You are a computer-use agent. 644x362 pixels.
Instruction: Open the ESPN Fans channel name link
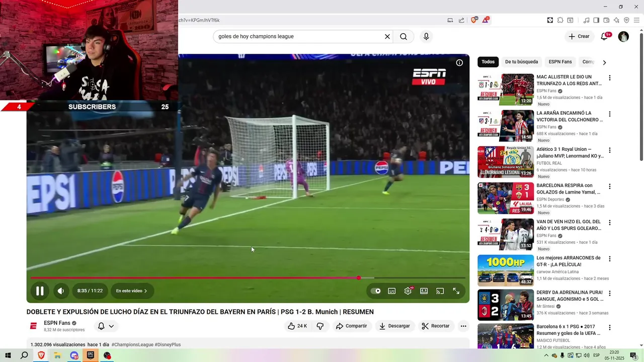pos(57,323)
